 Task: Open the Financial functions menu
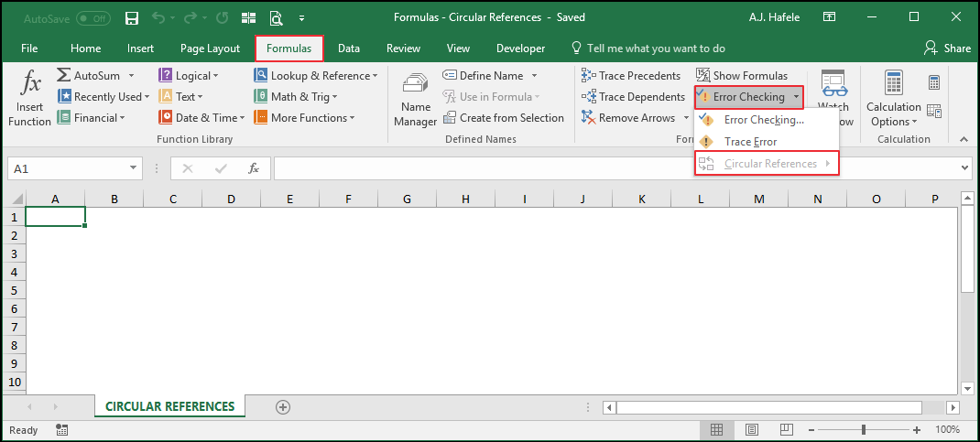tap(92, 117)
